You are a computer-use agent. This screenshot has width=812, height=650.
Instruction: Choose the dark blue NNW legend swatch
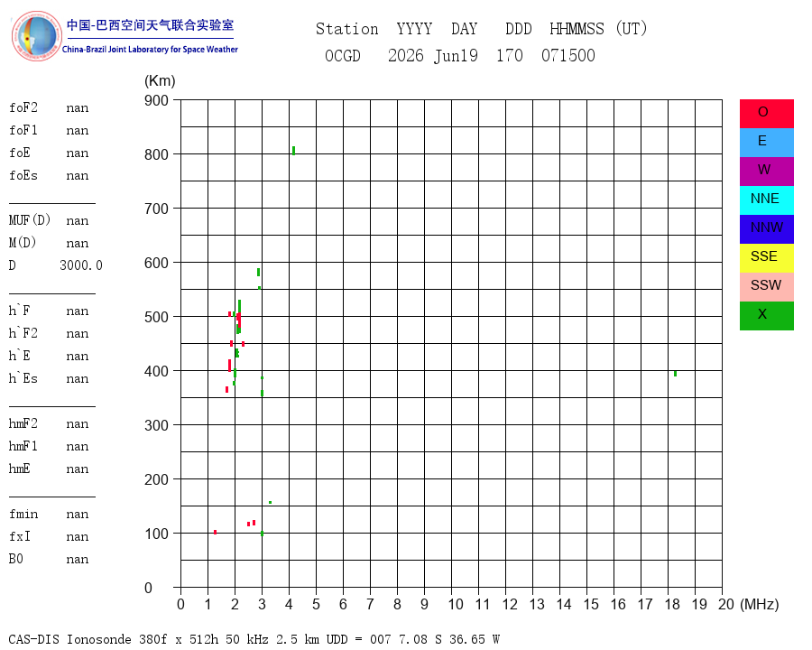(766, 229)
